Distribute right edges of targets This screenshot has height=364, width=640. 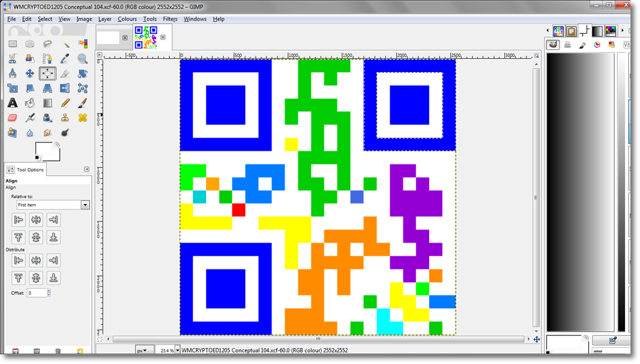pos(53,260)
